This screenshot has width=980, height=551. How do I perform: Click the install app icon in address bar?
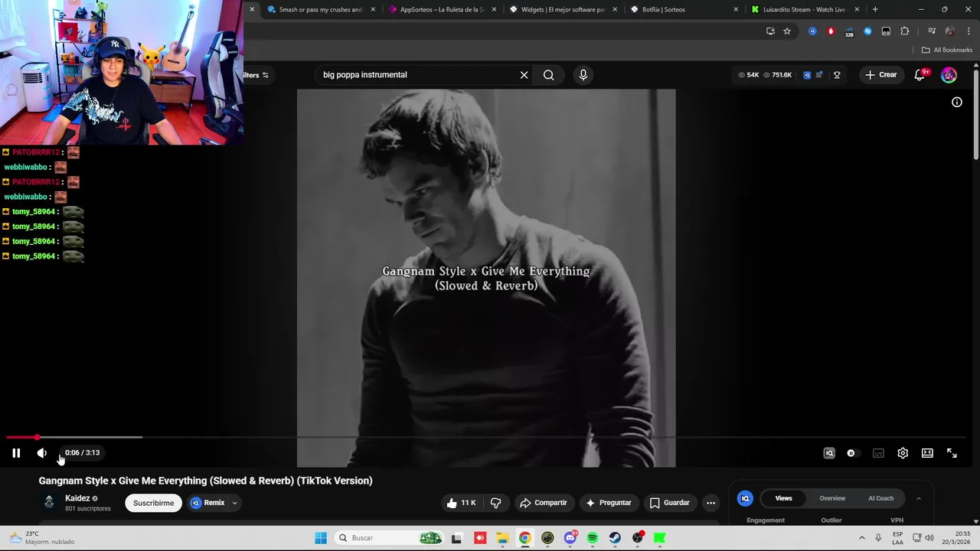pos(770,31)
